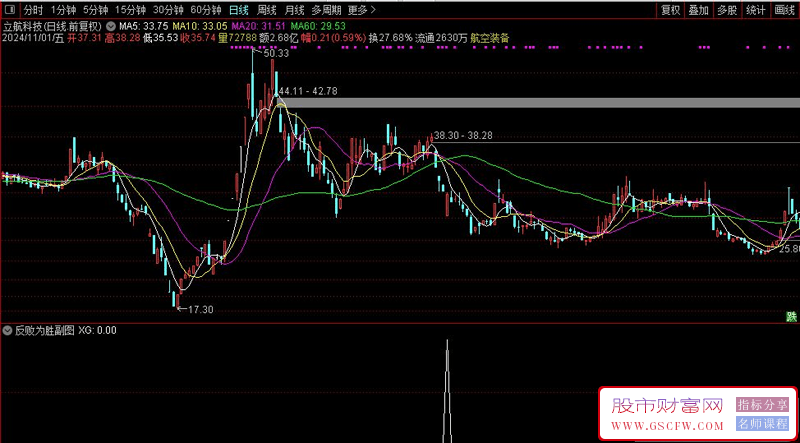The width and height of the screenshot is (800, 443).
Task: Select the 日线 daily chart tab
Action: pyautogui.click(x=238, y=10)
